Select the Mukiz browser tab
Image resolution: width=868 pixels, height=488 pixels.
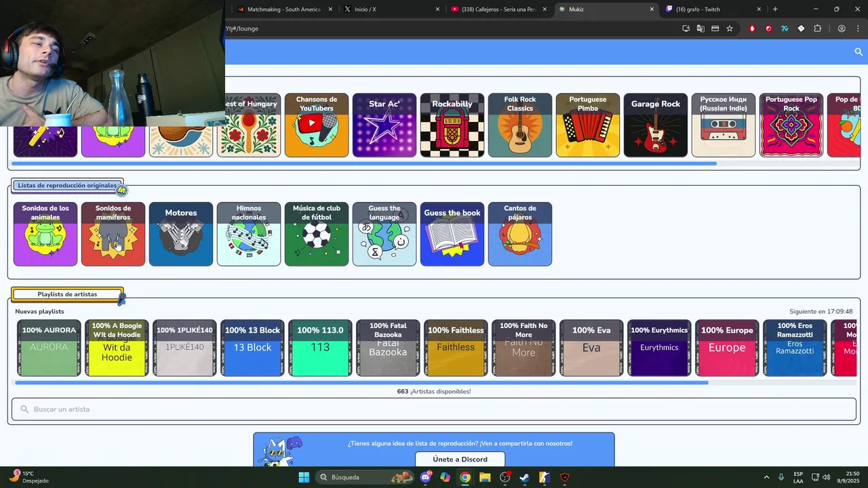click(x=606, y=9)
